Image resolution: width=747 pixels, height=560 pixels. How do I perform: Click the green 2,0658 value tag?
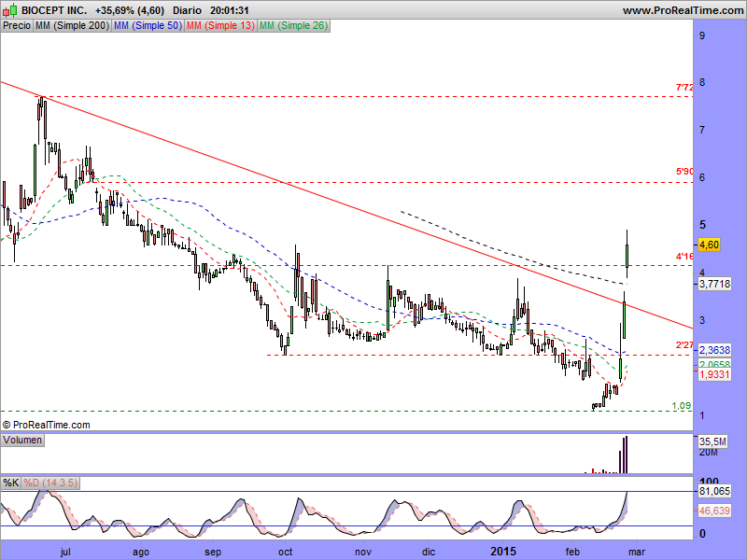click(714, 364)
